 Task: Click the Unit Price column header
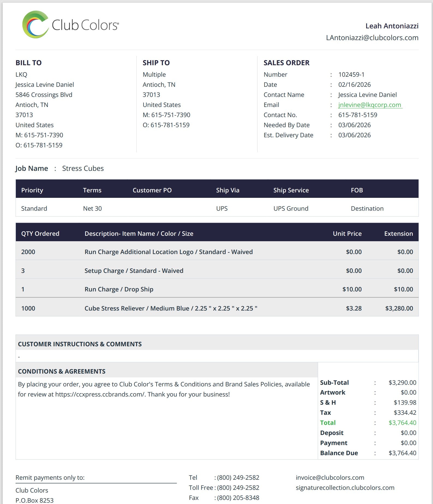coord(347,234)
